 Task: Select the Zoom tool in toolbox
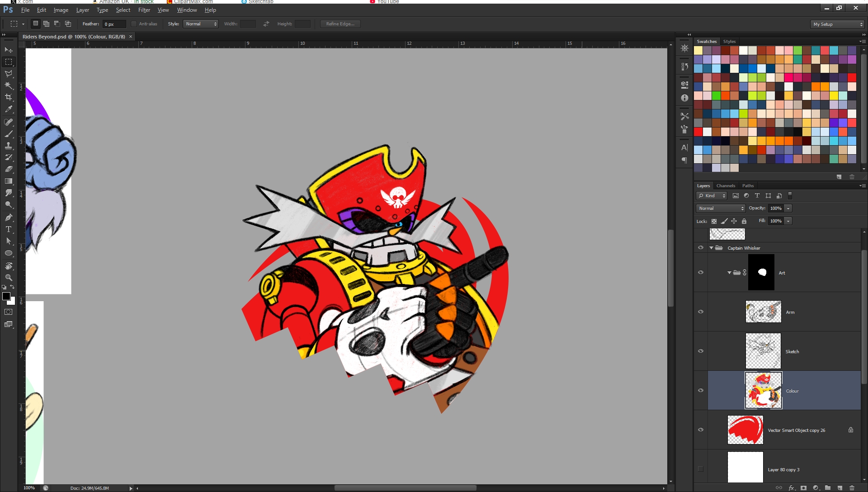tap(9, 278)
